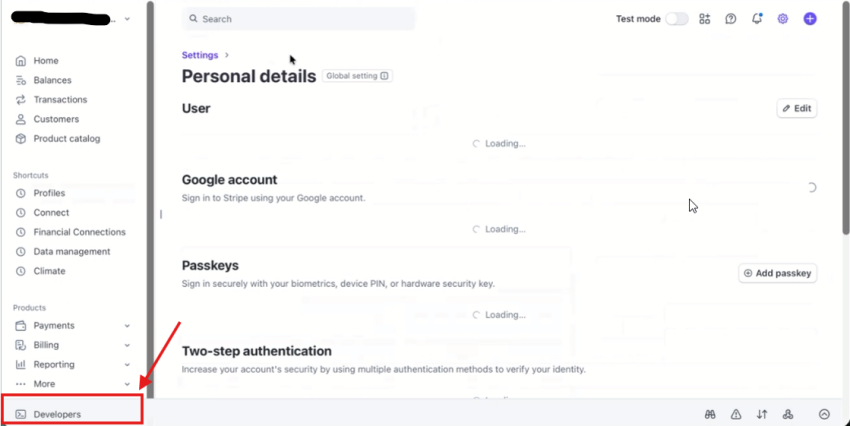Click the Search input field
The image size is (850, 426).
pyautogui.click(x=299, y=19)
